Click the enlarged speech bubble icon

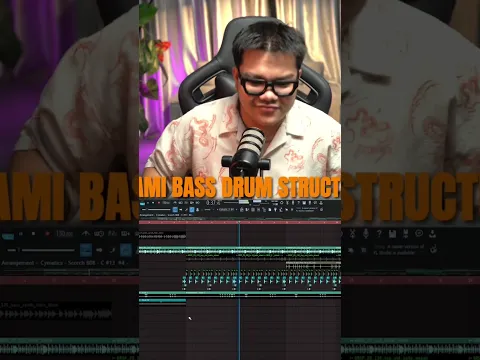[419, 233]
